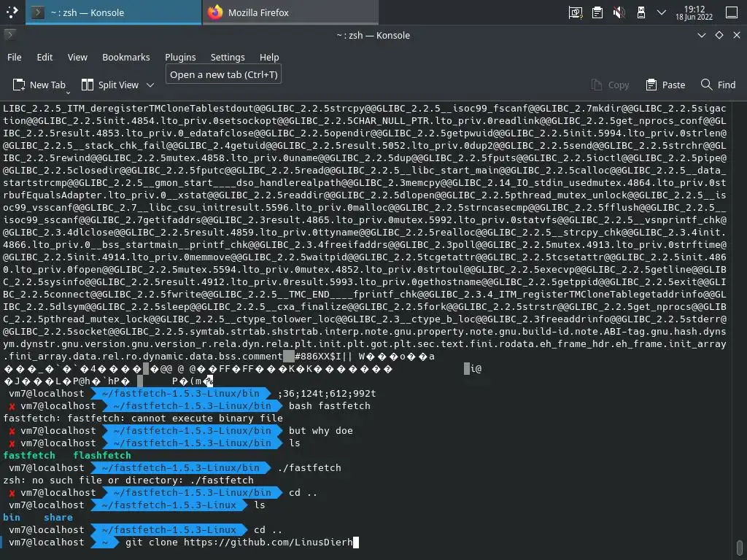The image size is (747, 560).
Task: Expand the New Tab profile dropdown arrow
Action: click(68, 93)
